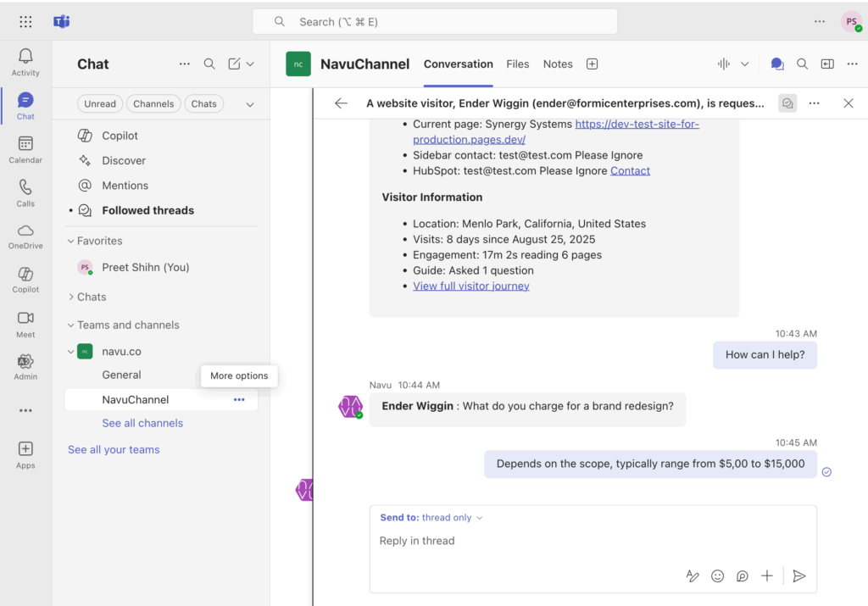Open OneDrive from the left rail
This screenshot has width=868, height=606.
(x=25, y=236)
